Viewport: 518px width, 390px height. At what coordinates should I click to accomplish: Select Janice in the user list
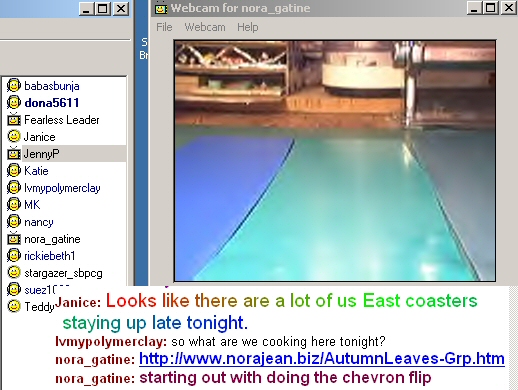(40, 137)
